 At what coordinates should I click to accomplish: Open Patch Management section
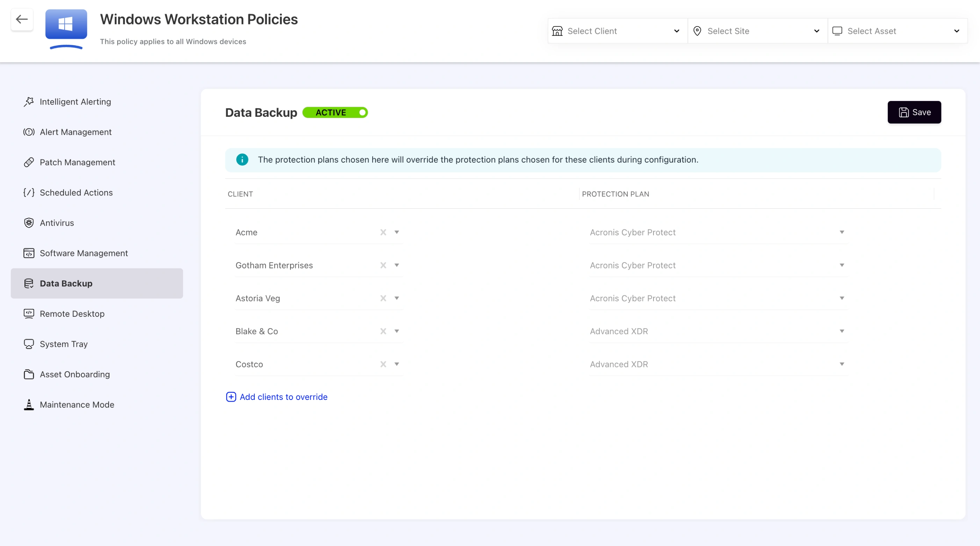[97, 162]
